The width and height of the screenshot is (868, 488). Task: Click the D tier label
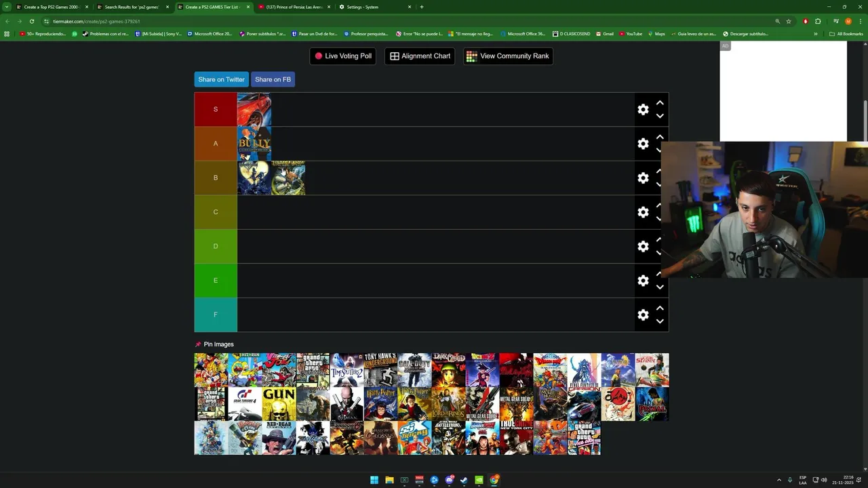[x=216, y=246]
